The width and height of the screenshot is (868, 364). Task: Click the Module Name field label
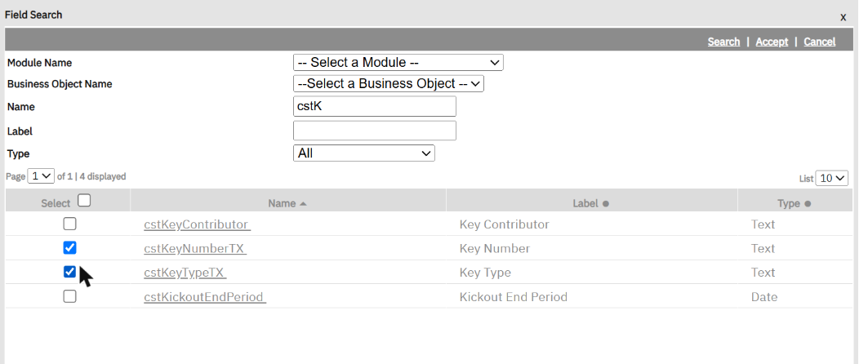tap(39, 63)
